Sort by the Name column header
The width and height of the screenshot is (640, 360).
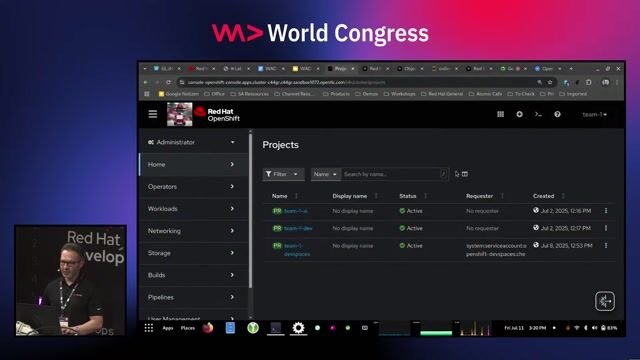pyautogui.click(x=280, y=196)
